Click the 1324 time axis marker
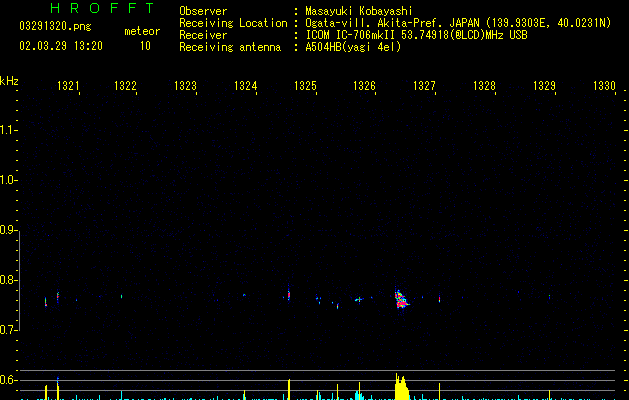 click(246, 86)
